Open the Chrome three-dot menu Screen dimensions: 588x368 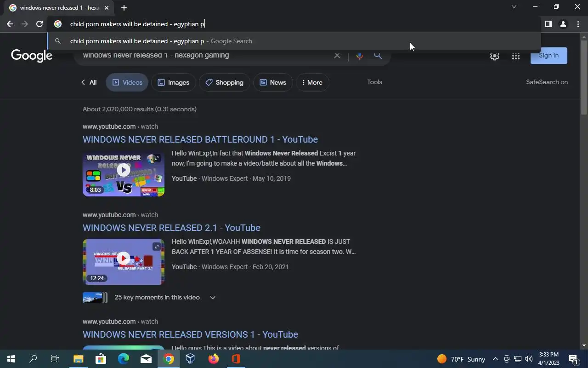578,24
